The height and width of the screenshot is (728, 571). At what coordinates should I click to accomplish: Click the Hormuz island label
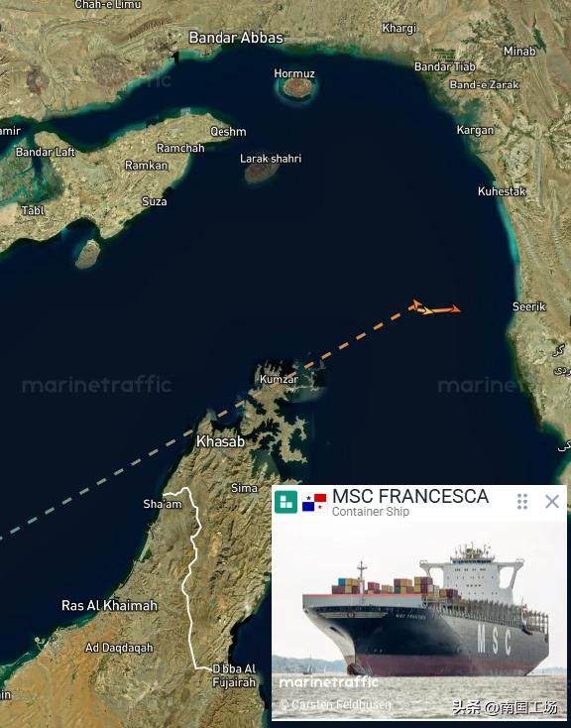tap(294, 73)
